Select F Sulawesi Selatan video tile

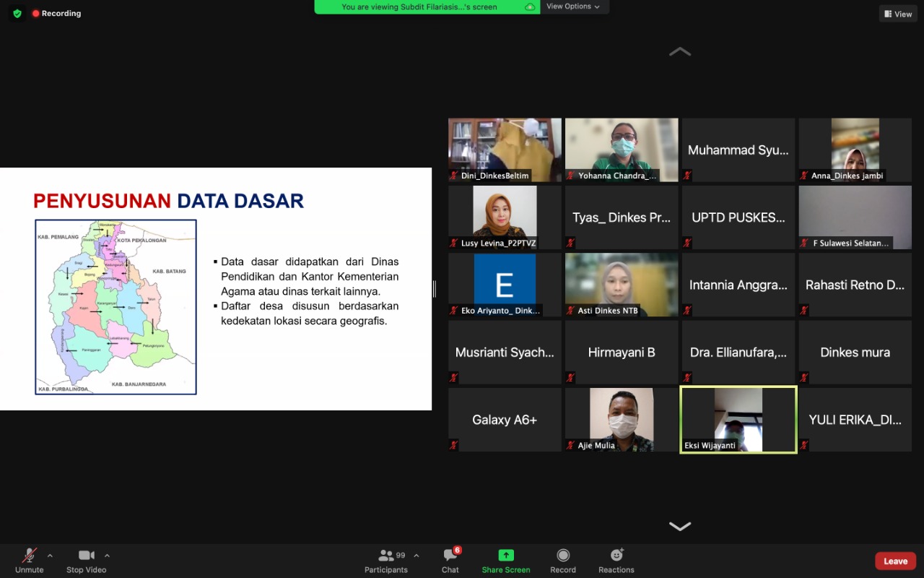(x=855, y=217)
